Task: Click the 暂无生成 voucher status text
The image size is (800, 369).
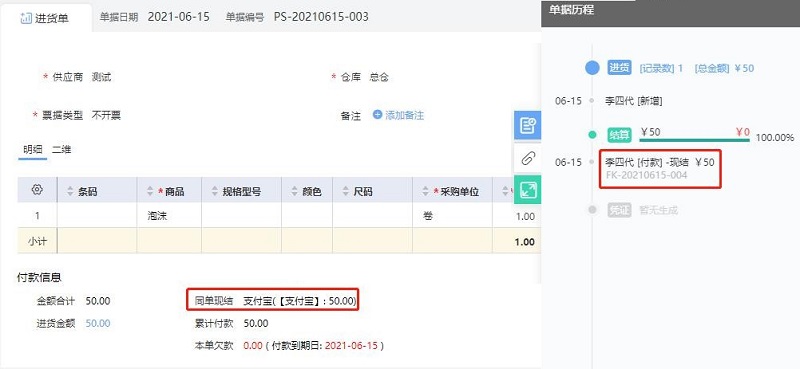Action: coord(659,210)
